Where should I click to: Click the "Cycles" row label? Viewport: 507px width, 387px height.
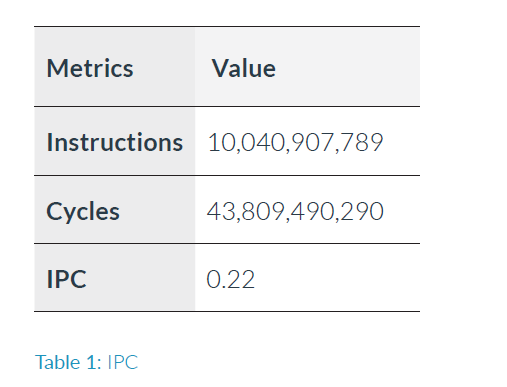pos(83,211)
